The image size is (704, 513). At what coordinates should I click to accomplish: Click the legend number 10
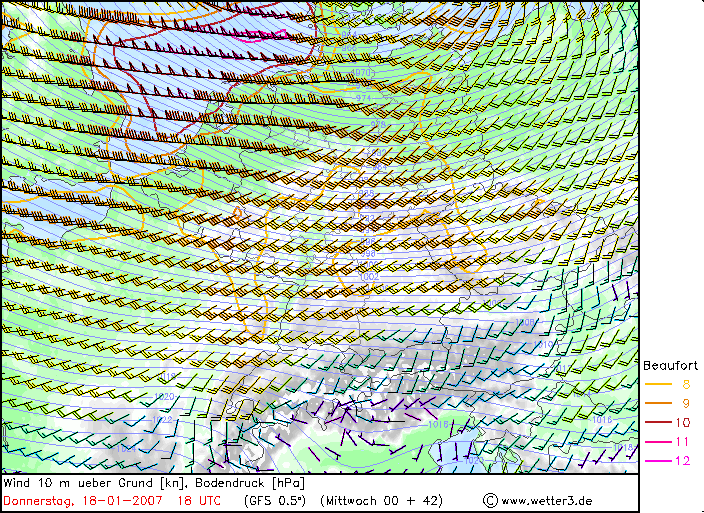682,422
